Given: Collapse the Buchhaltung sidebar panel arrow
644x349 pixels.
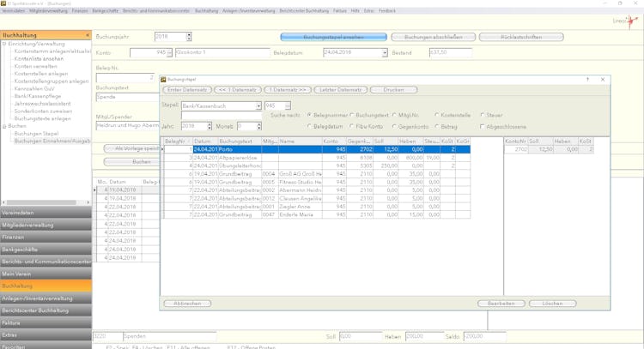Looking at the screenshot, I should (x=87, y=34).
